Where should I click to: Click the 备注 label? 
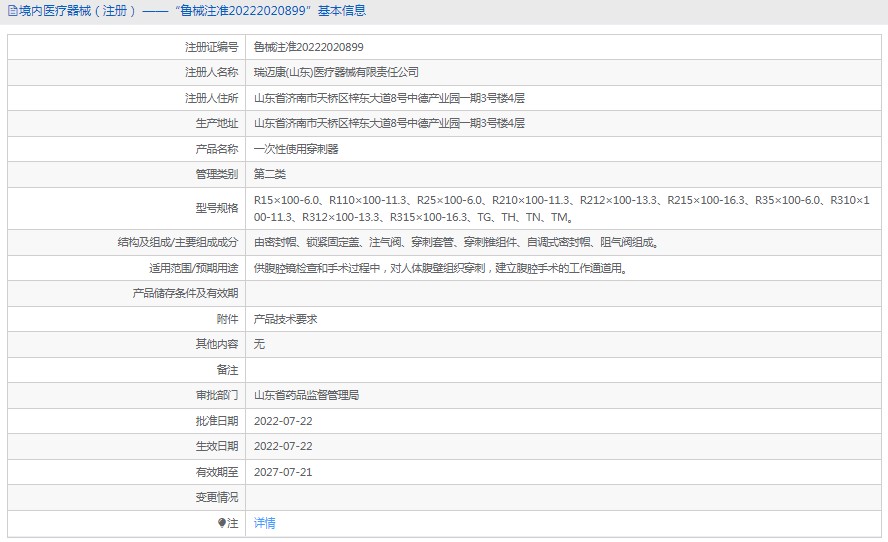[x=227, y=370]
